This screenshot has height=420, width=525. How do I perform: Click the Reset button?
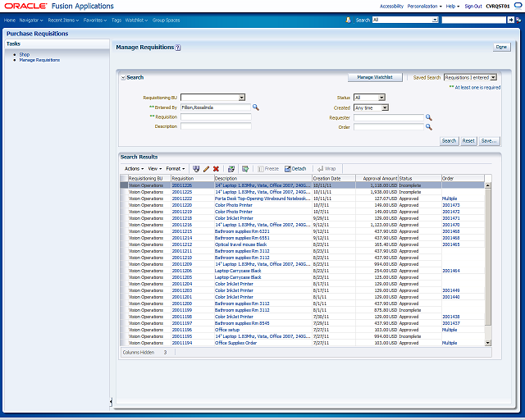coord(468,141)
